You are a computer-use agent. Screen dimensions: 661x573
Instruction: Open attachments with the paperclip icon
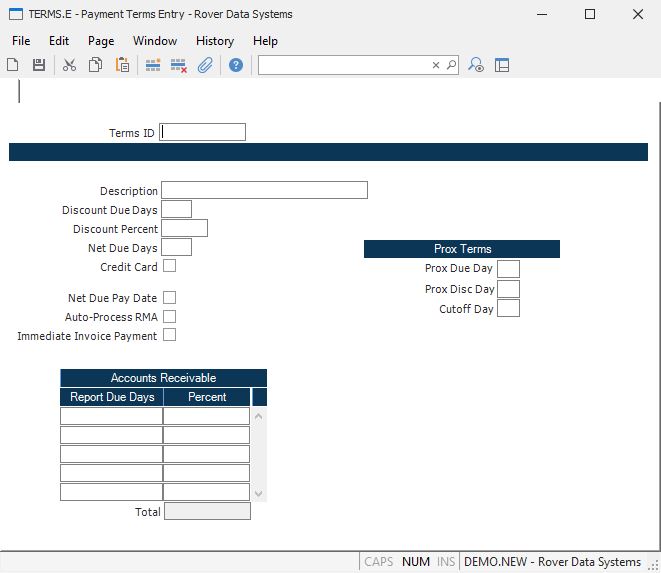tap(205, 65)
